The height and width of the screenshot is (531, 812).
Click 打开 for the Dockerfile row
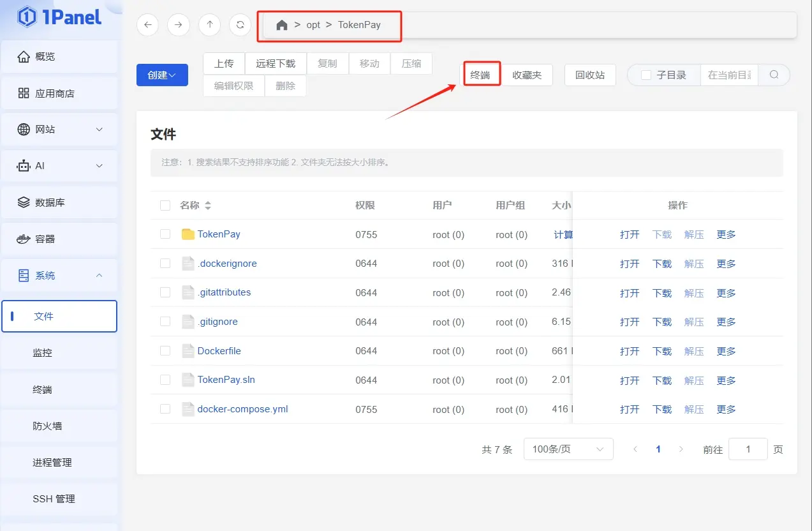pyautogui.click(x=630, y=351)
